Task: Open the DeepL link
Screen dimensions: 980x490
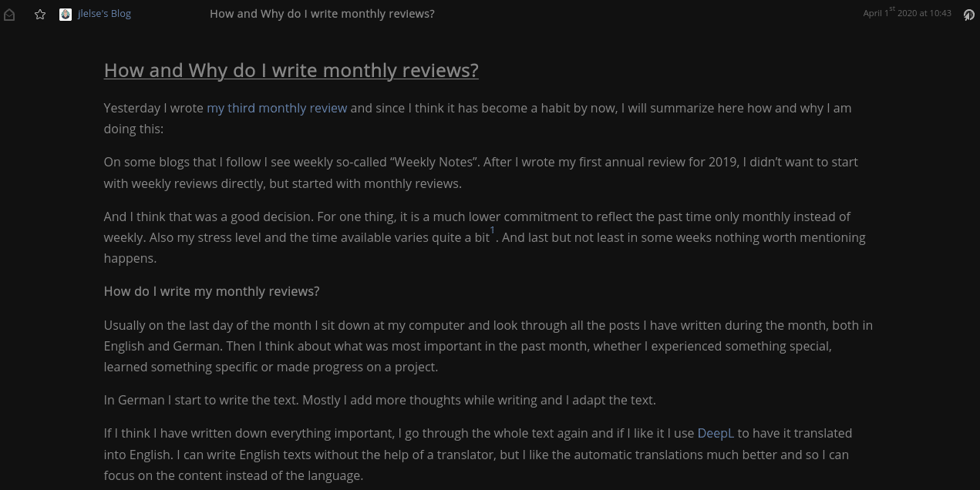Action: coord(715,433)
